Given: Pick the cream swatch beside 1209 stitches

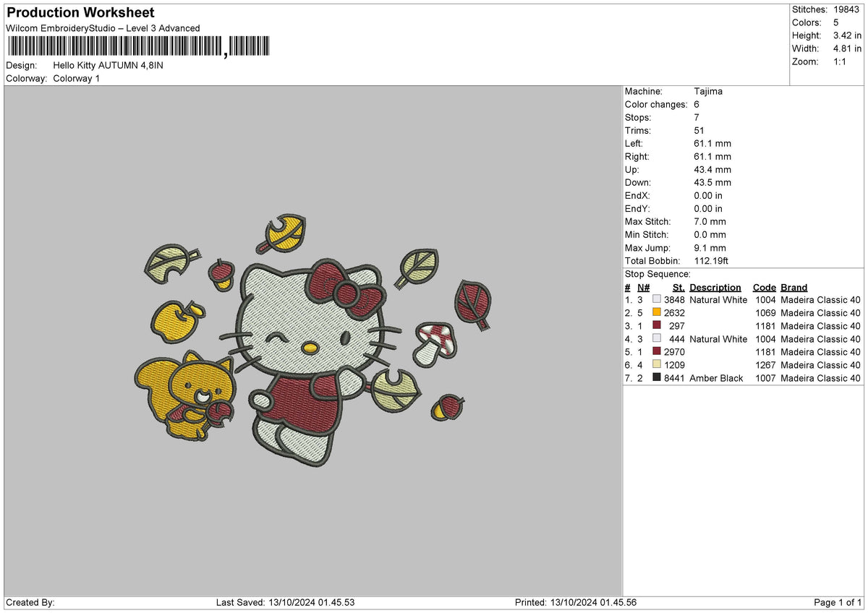Looking at the screenshot, I should tap(657, 365).
